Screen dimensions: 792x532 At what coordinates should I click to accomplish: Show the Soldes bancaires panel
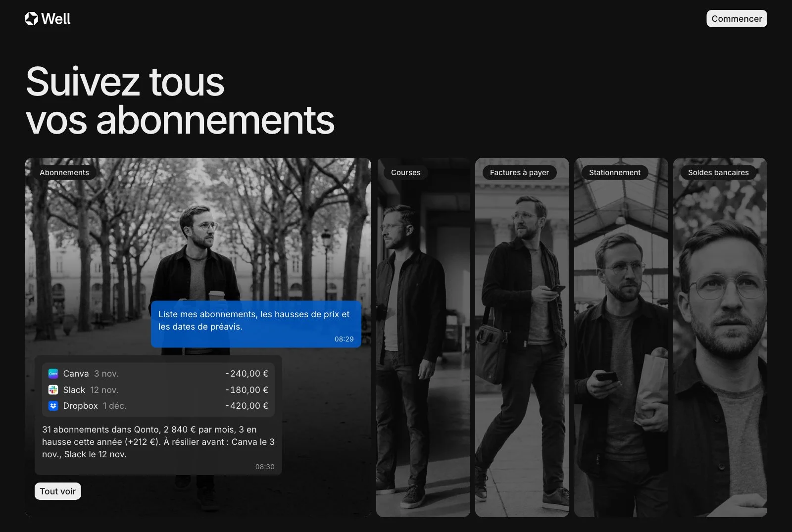tap(720, 338)
